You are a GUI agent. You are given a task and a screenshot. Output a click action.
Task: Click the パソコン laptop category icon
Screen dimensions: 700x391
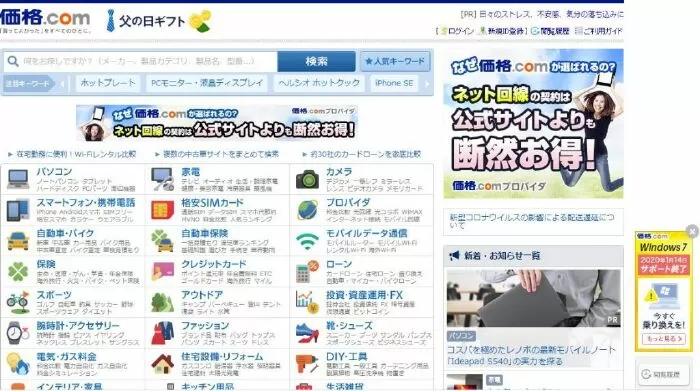click(x=18, y=179)
